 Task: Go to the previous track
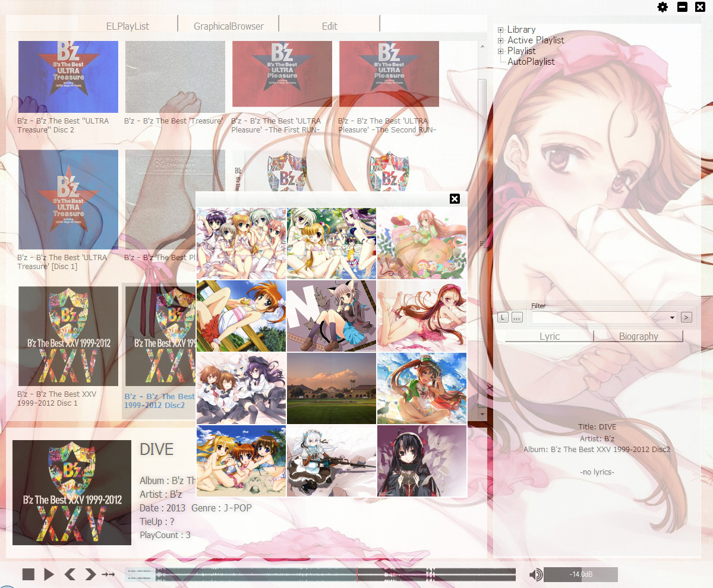[70, 574]
